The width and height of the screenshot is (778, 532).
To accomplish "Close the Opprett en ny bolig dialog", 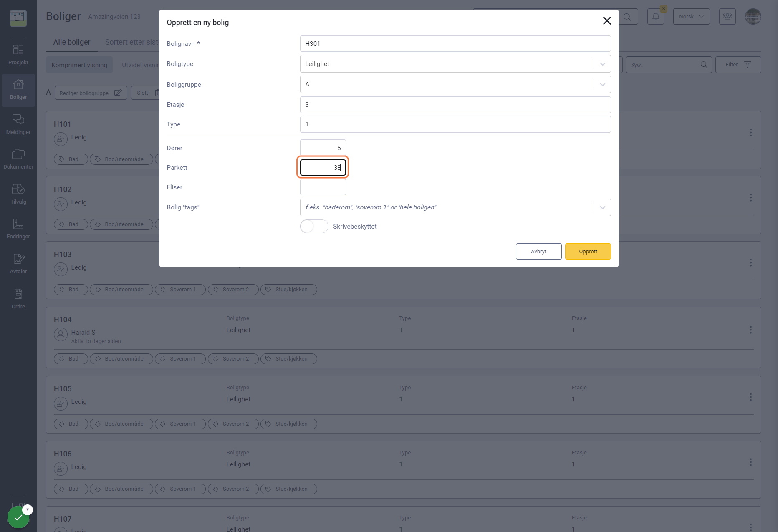I will pos(607,21).
